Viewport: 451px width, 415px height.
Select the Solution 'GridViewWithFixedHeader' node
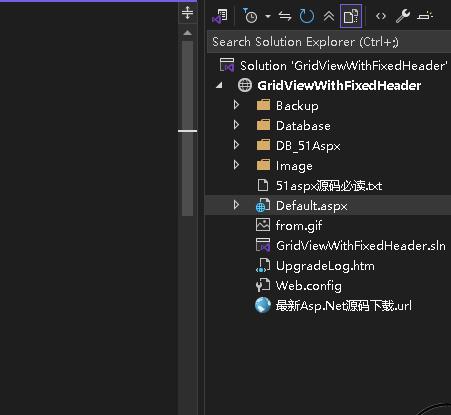[343, 66]
